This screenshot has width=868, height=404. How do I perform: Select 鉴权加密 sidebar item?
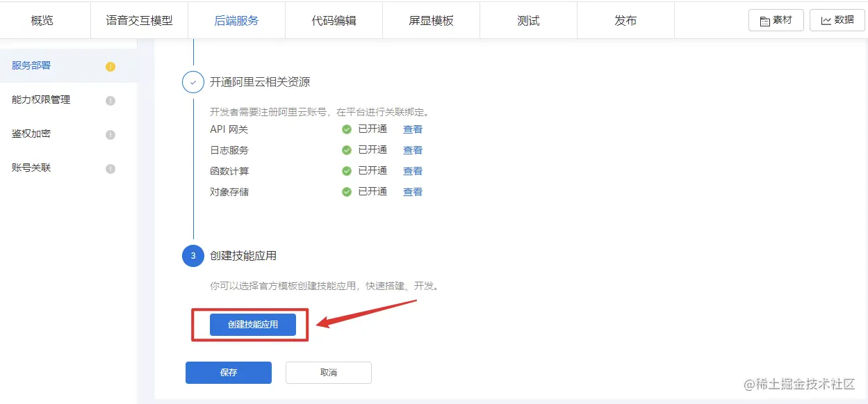click(x=68, y=134)
